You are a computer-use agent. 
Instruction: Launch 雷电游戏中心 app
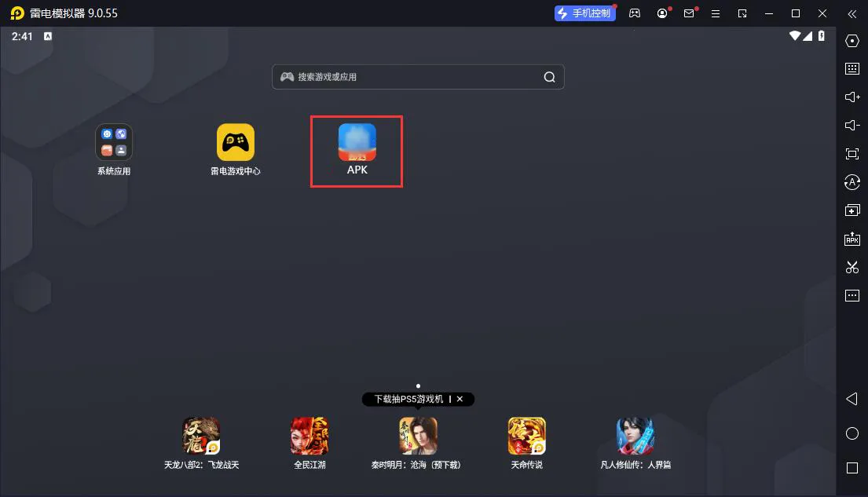[236, 142]
